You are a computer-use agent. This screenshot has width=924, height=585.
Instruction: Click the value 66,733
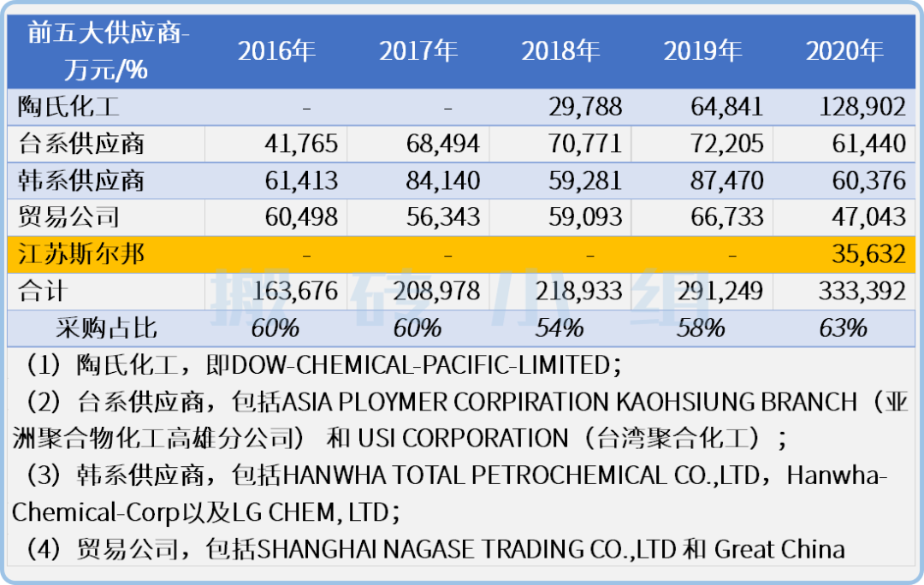[727, 217]
